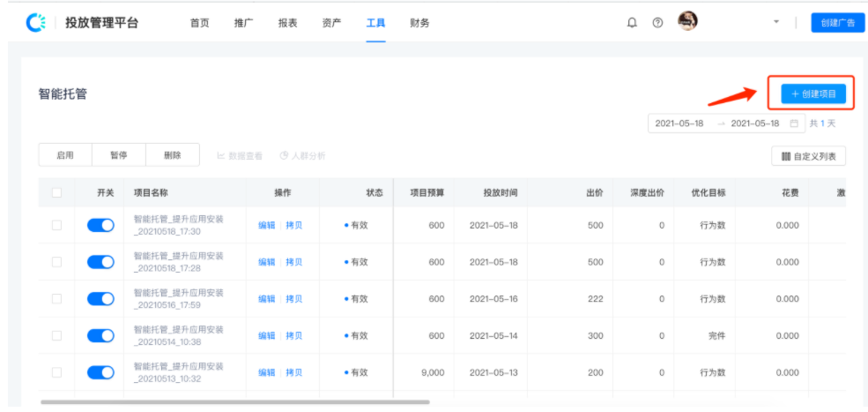This screenshot has height=412, width=868.
Task: Tick checkbox for project _20210516_17:59
Action: point(56,299)
